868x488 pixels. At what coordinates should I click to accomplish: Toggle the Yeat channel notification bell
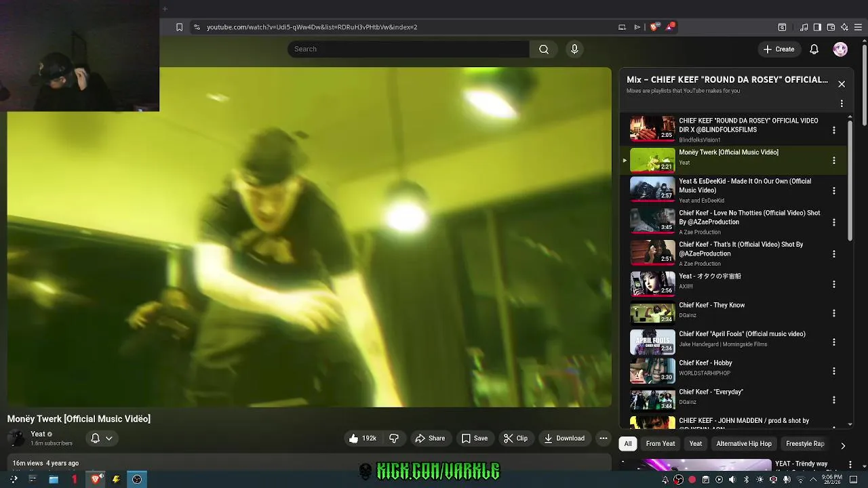point(96,439)
